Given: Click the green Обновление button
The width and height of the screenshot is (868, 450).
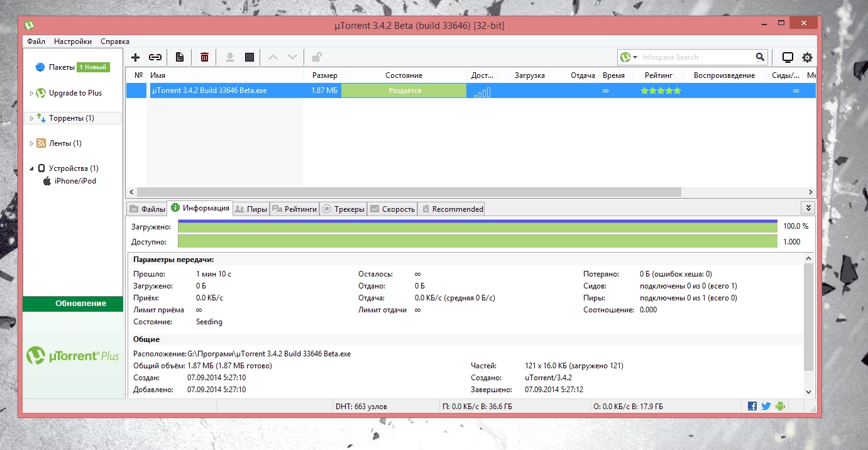Looking at the screenshot, I should [73, 304].
